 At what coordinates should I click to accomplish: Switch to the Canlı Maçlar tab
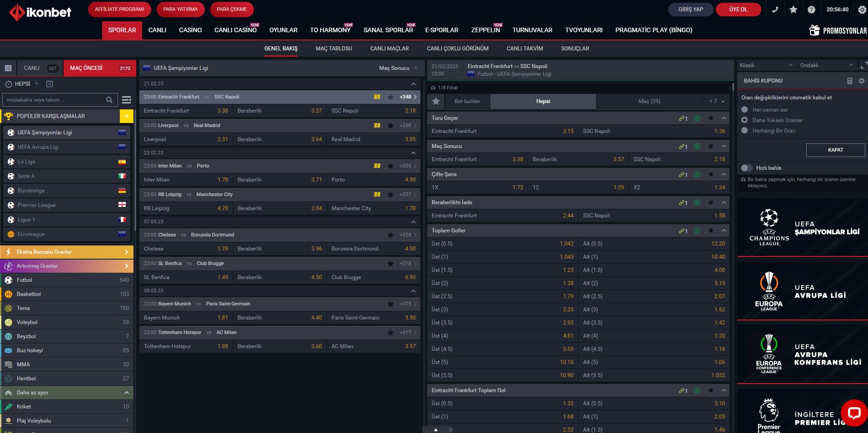(x=389, y=49)
